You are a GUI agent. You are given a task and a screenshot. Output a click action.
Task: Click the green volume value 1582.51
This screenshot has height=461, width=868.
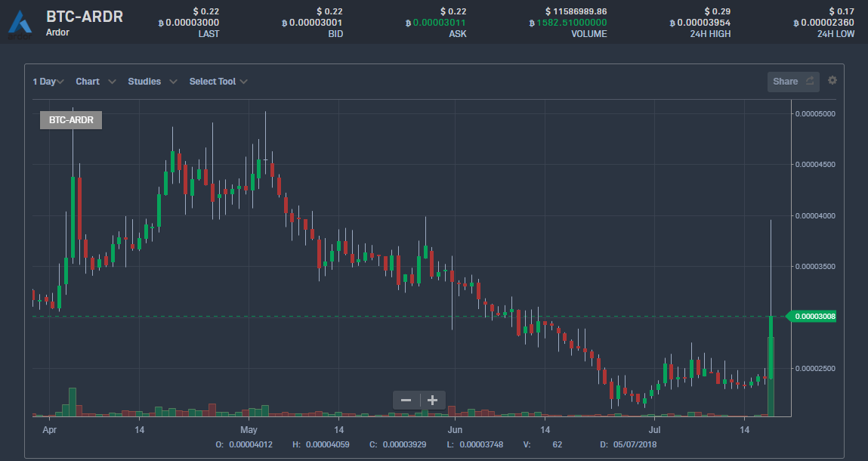point(571,23)
